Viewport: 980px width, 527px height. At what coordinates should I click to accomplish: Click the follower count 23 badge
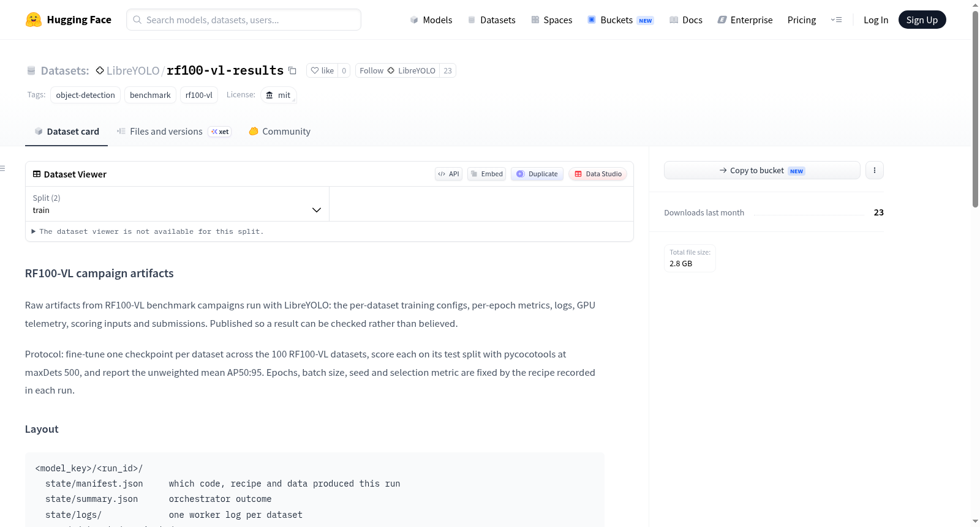tap(448, 70)
